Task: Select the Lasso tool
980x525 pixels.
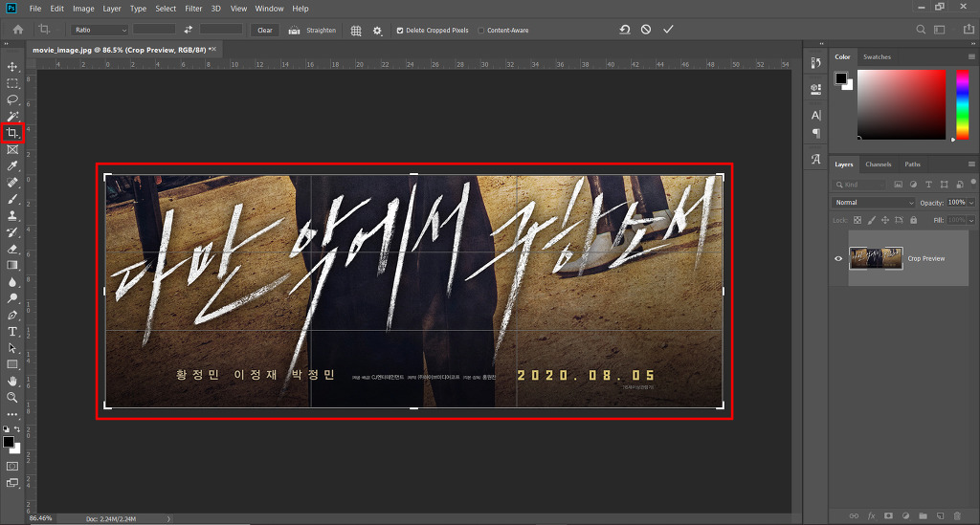Action: point(11,99)
